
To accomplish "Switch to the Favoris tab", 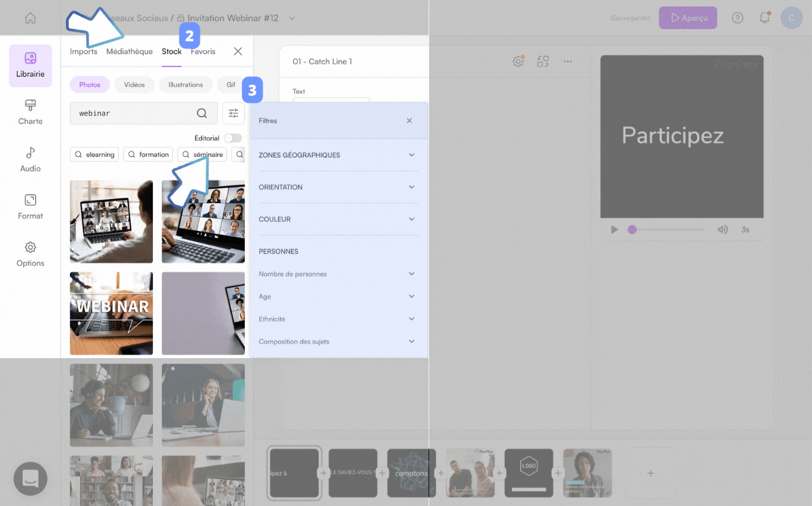I will 203,52.
